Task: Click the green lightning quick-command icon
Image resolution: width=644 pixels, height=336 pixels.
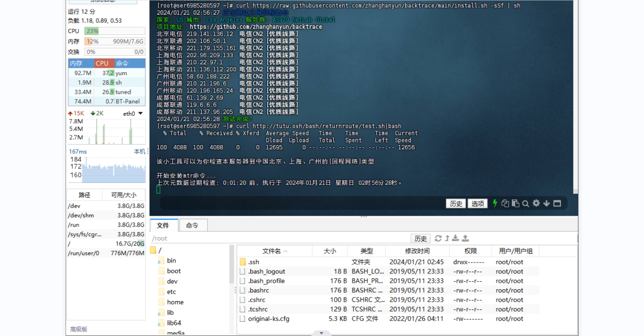Action: (x=495, y=203)
